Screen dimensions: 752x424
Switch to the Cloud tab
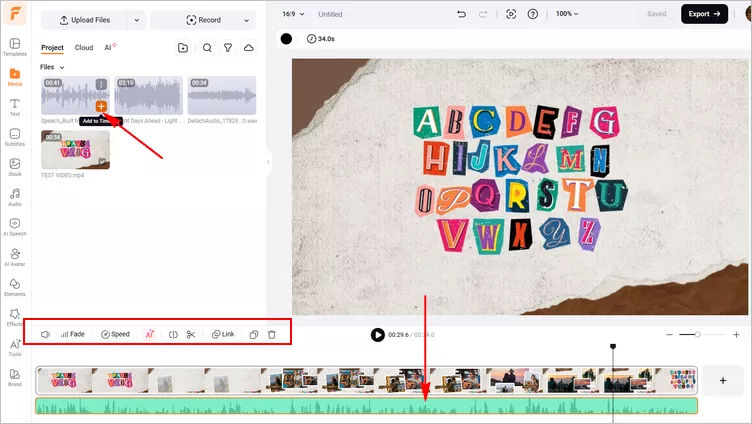[x=84, y=47]
